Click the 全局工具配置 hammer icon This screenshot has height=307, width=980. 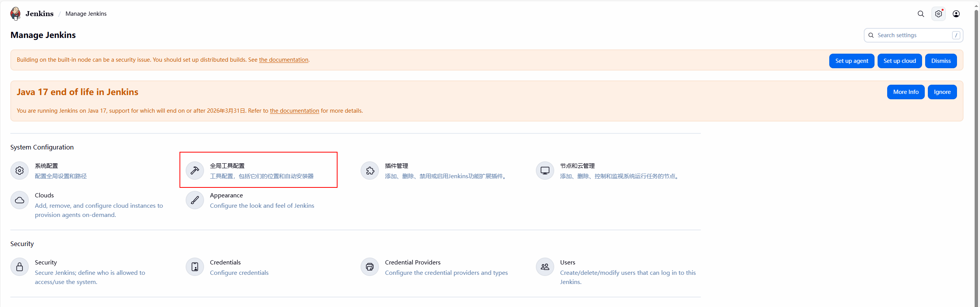(195, 171)
